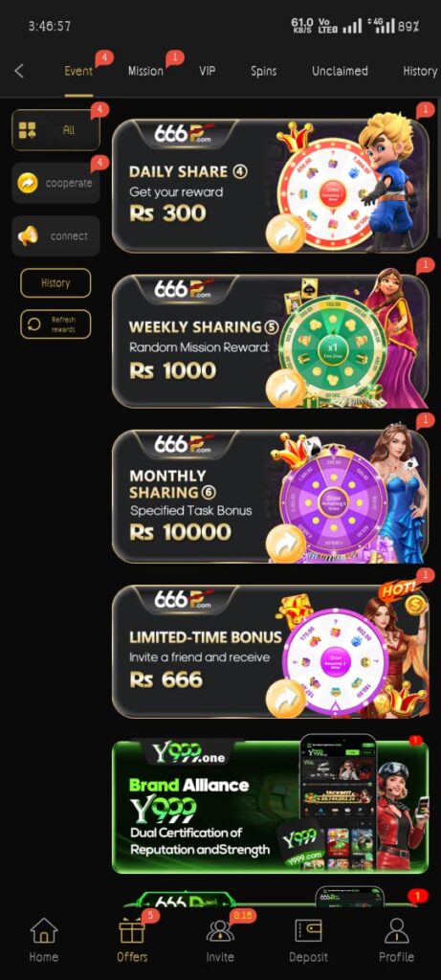Open the Unclaimed tab
The height and width of the screenshot is (980, 441).
[x=340, y=71]
